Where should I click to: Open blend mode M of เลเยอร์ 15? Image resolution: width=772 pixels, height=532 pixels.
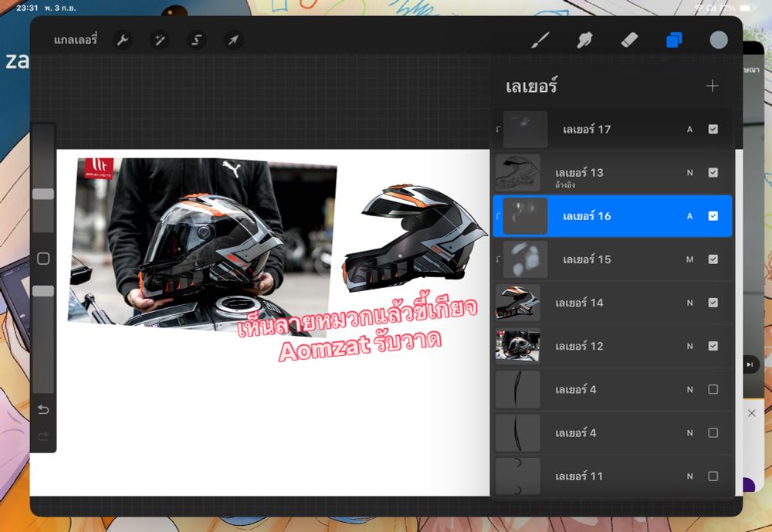coord(689,259)
